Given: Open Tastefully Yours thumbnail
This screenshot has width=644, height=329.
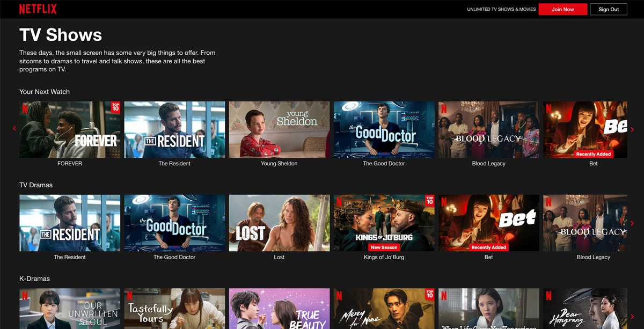Looking at the screenshot, I should 174,309.
